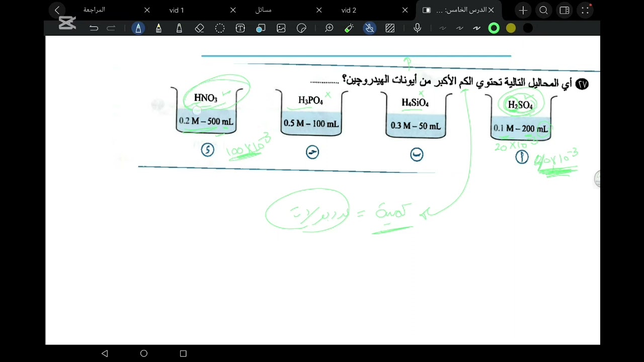Open Android recent apps square button
Image resolution: width=644 pixels, height=362 pixels.
tap(183, 353)
